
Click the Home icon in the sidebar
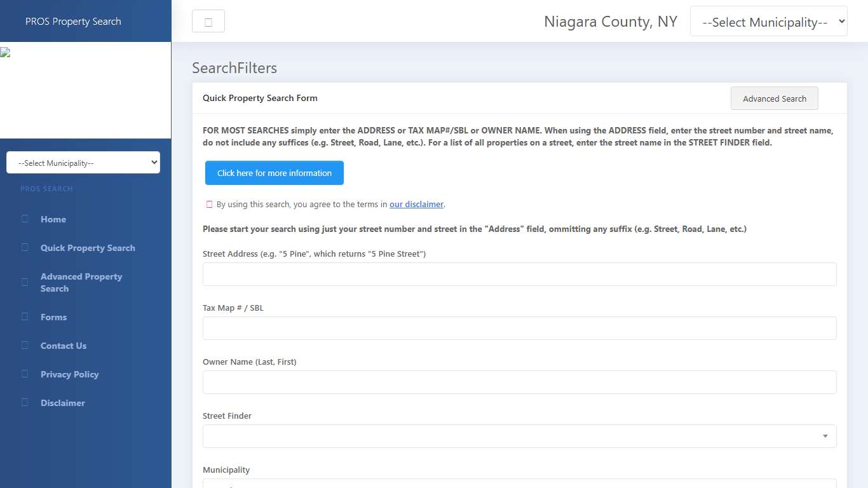(24, 219)
